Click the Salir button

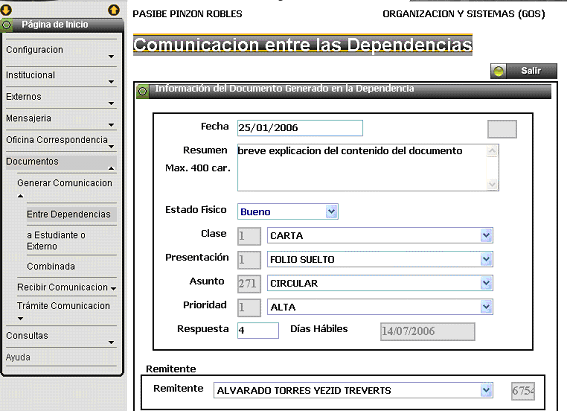pos(524,71)
